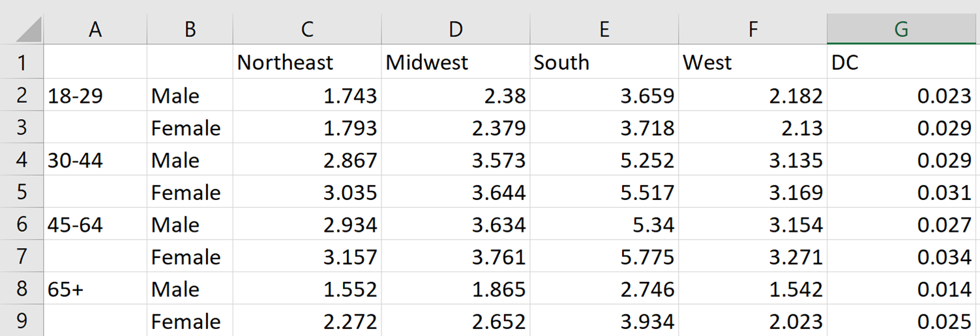This screenshot has width=980, height=336.
Task: Click the Midwest header cell
Action: [456, 63]
